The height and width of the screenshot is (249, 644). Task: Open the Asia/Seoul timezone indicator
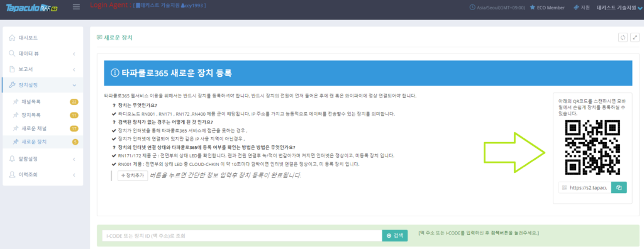click(497, 8)
